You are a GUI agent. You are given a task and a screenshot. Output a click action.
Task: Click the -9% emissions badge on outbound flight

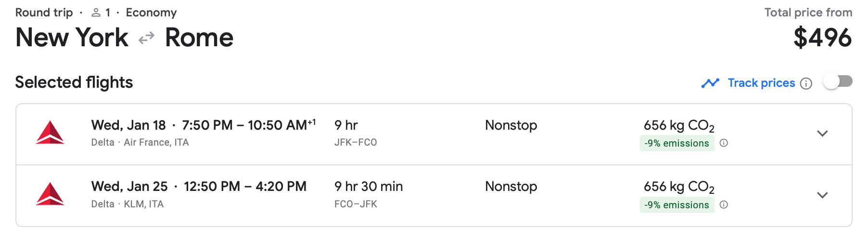[677, 143]
